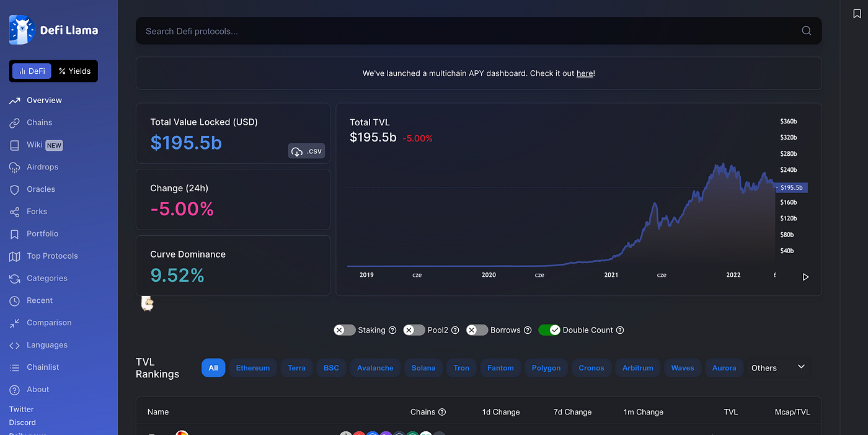The width and height of the screenshot is (868, 435).
Task: Click the -5.00% Change (24h) value
Action: pos(182,209)
